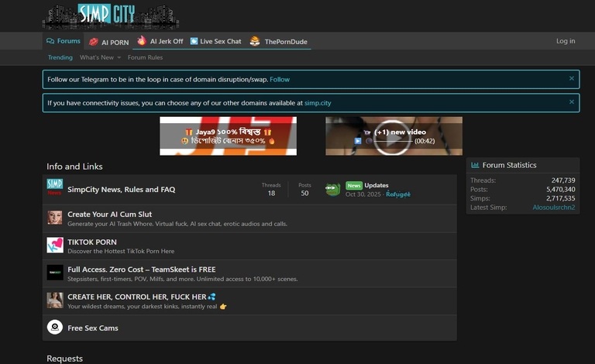Click the Log in link
The width and height of the screenshot is (595, 364).
pos(566,41)
